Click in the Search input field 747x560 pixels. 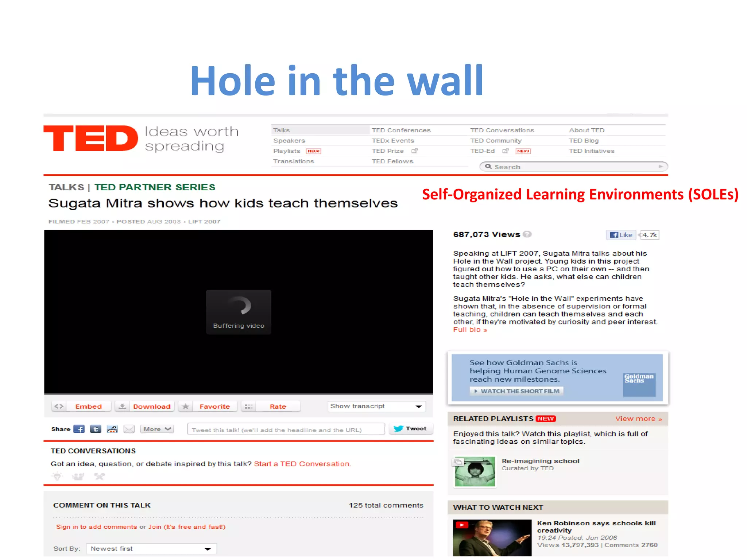(x=574, y=167)
